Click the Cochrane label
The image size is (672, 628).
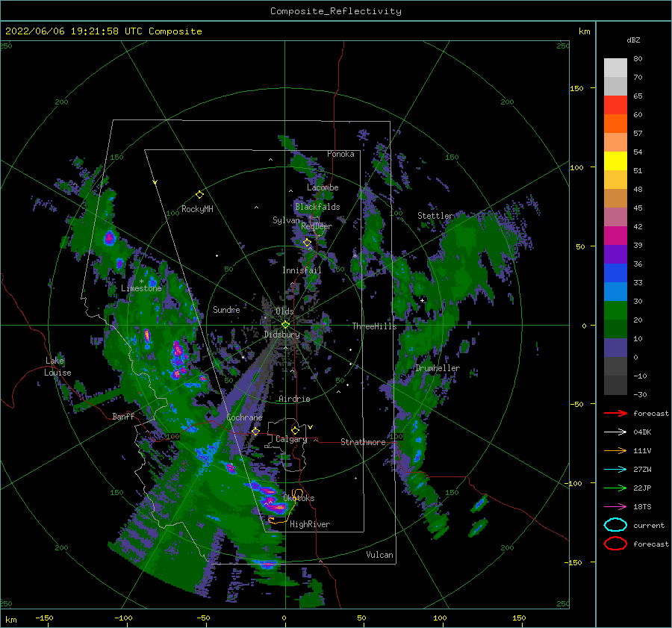(244, 417)
